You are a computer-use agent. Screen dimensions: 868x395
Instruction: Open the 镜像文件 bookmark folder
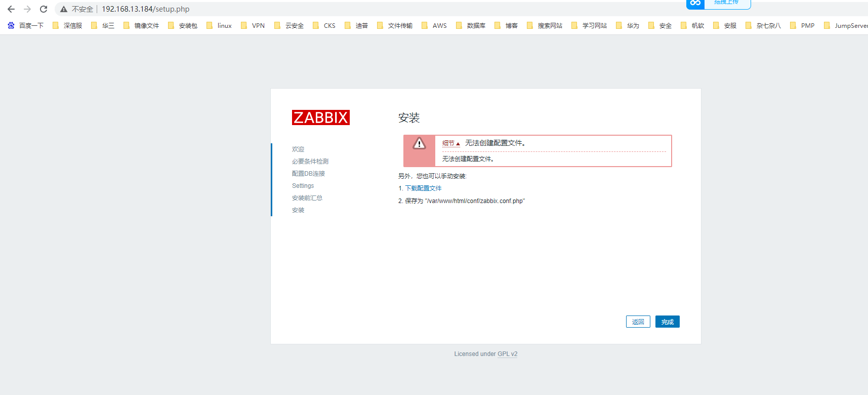point(141,25)
